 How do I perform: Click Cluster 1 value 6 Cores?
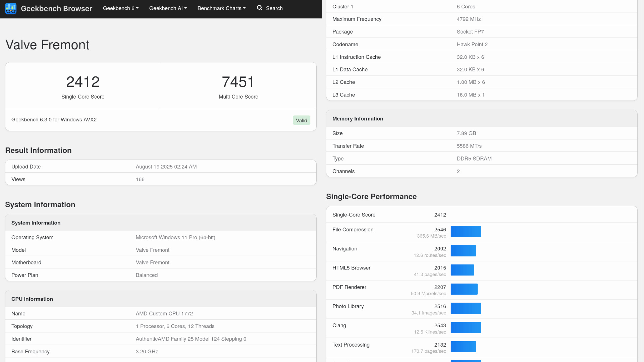point(466,7)
